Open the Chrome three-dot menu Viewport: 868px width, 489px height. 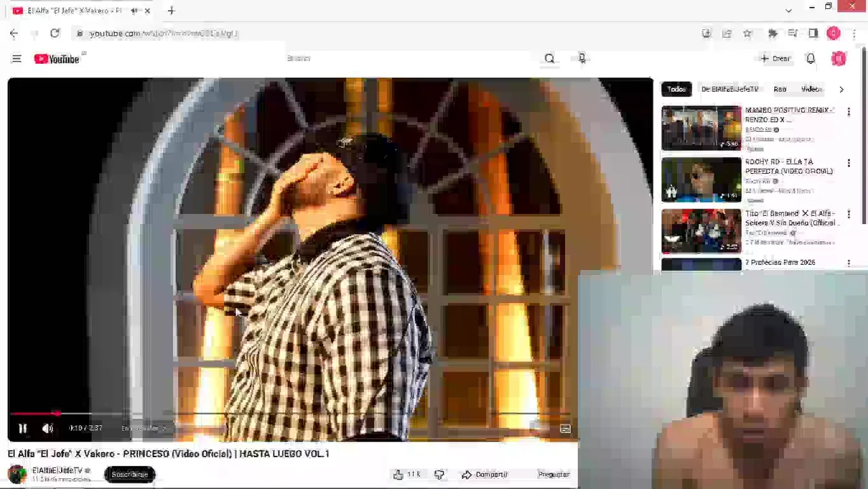tap(854, 33)
